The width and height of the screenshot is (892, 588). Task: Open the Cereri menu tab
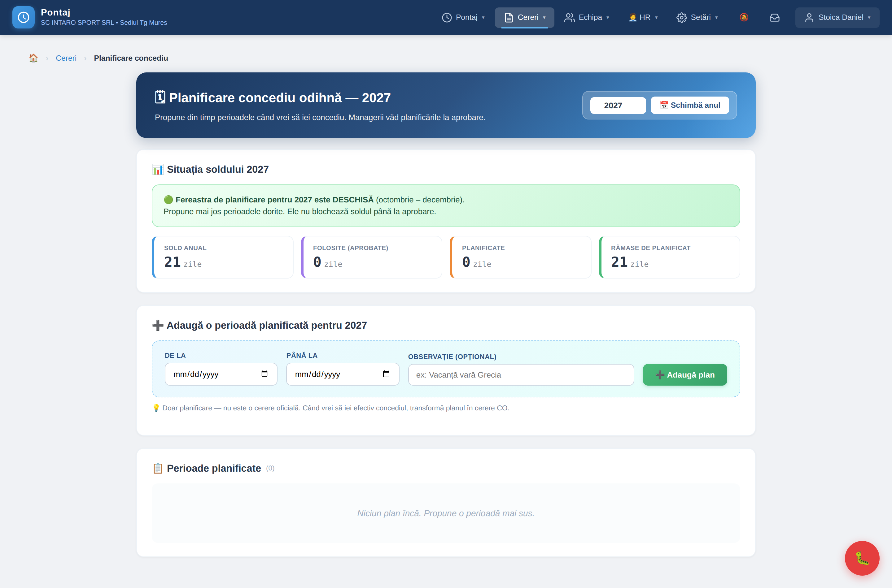pyautogui.click(x=525, y=18)
